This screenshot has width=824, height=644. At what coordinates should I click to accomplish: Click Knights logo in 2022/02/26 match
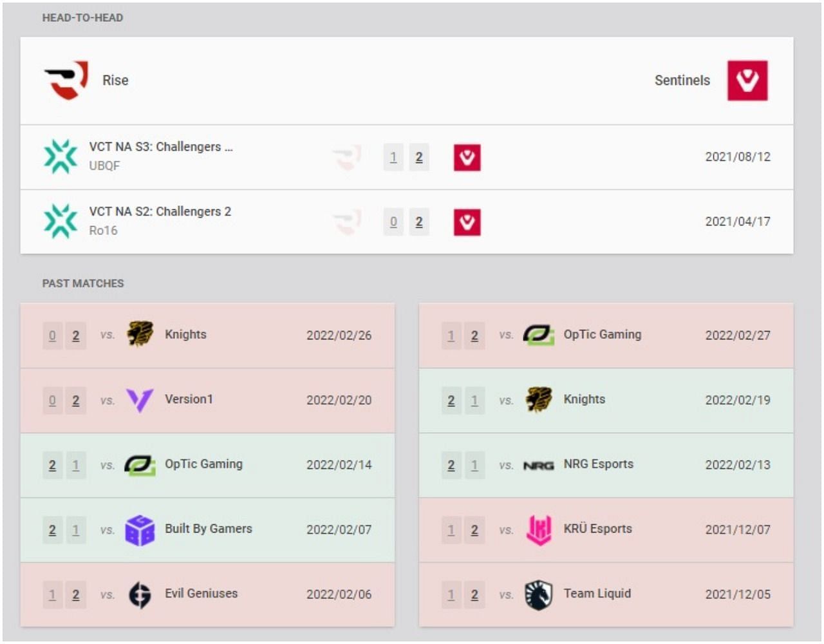click(x=140, y=334)
